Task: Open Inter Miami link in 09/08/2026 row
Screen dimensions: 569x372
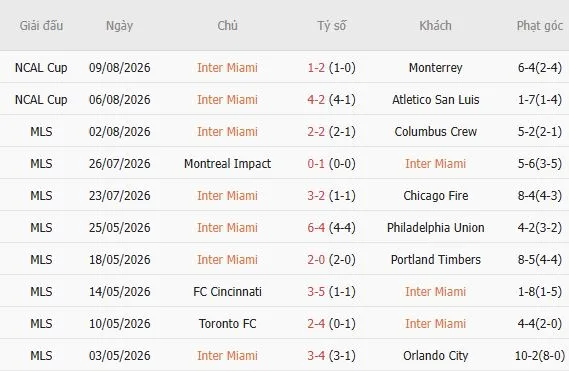Action: (228, 68)
